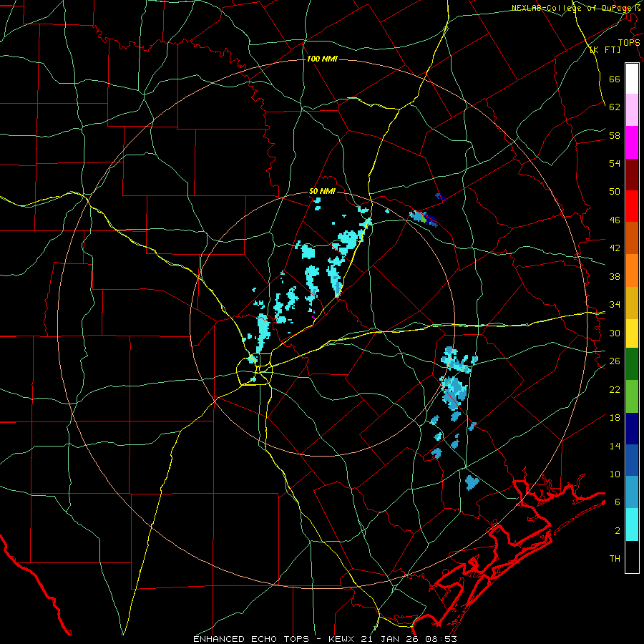This screenshot has height=644, width=644.
Task: Click the 100 NMI range ring label
Action: click(x=322, y=59)
